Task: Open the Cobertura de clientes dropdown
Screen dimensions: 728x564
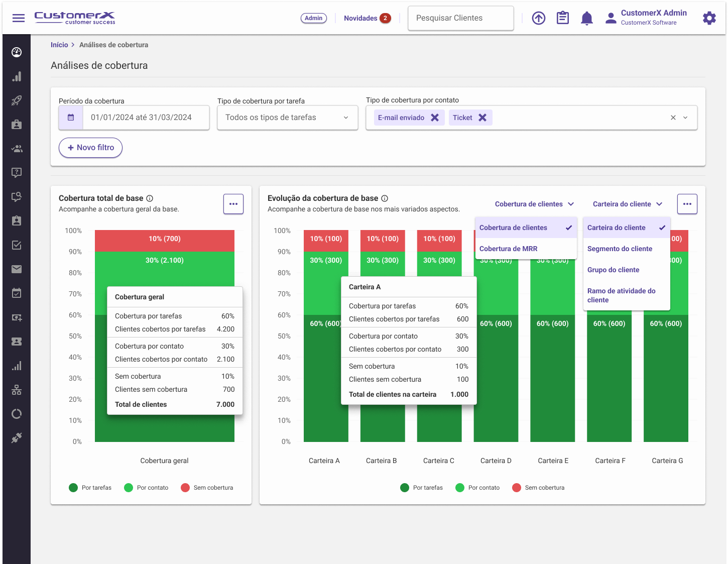Action: click(x=534, y=204)
